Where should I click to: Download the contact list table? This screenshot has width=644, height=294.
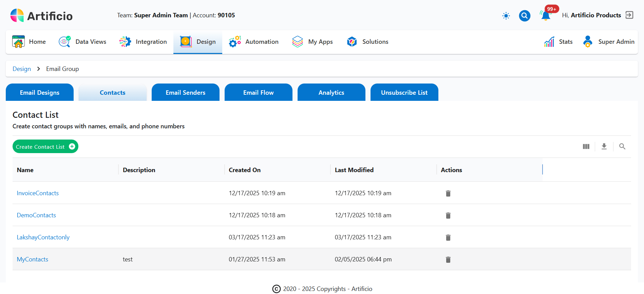pyautogui.click(x=604, y=146)
